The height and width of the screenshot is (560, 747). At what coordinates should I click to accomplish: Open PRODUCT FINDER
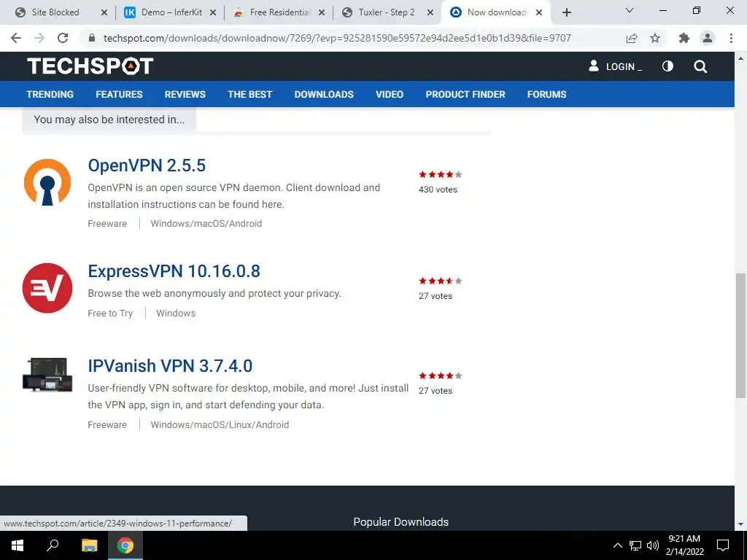(x=465, y=94)
